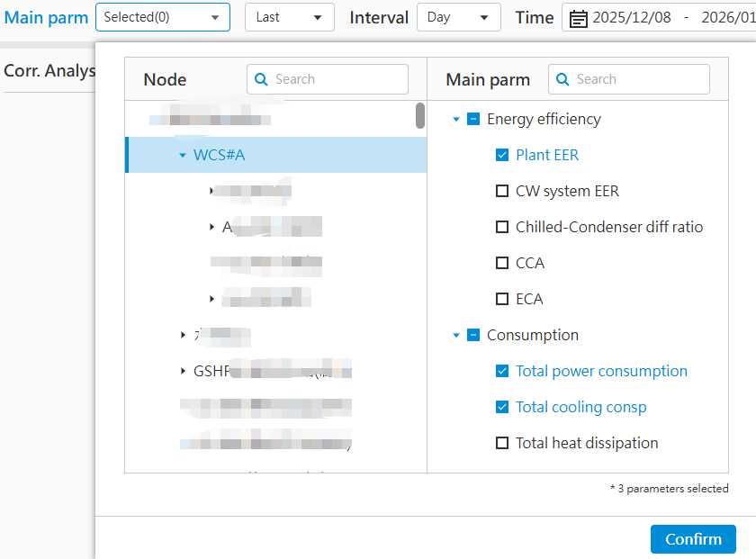Open the Interval Day dropdown

click(458, 17)
